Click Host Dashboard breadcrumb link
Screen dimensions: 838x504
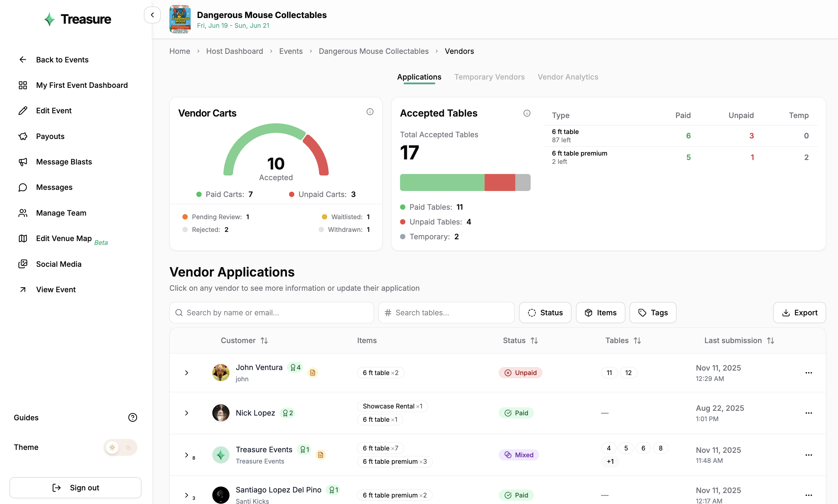pyautogui.click(x=235, y=51)
